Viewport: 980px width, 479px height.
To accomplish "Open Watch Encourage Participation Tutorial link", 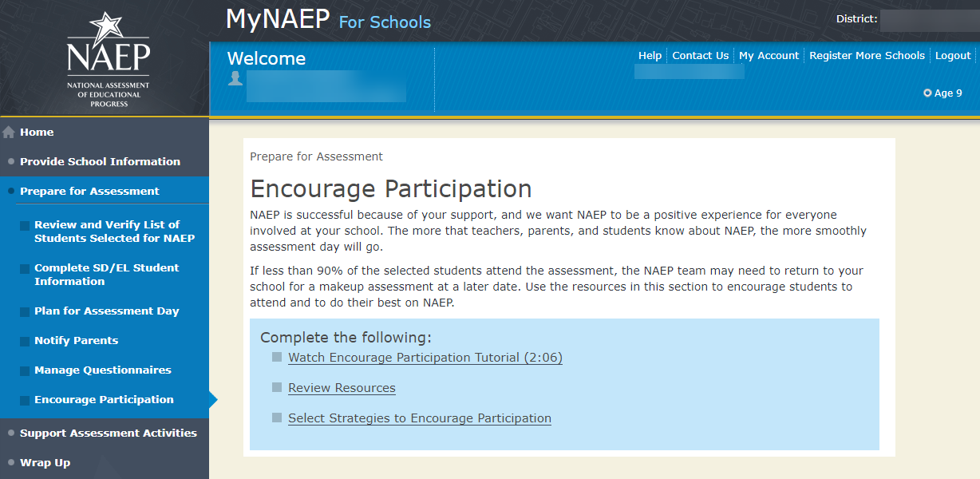I will point(425,358).
